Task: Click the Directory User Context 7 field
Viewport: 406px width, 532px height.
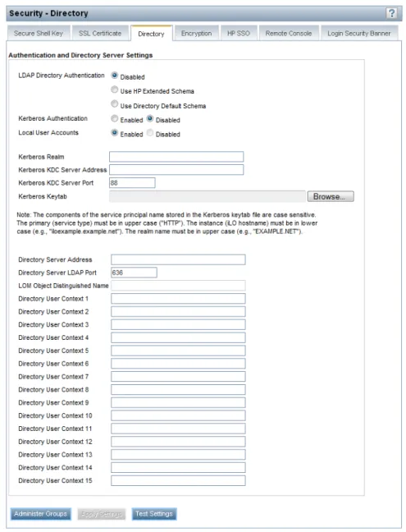Action: (x=178, y=377)
